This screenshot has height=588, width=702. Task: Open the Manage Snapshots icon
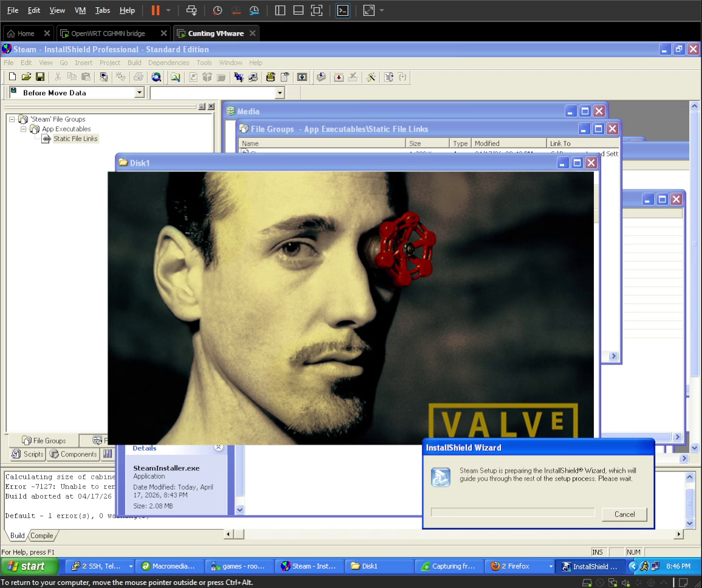[x=254, y=10]
